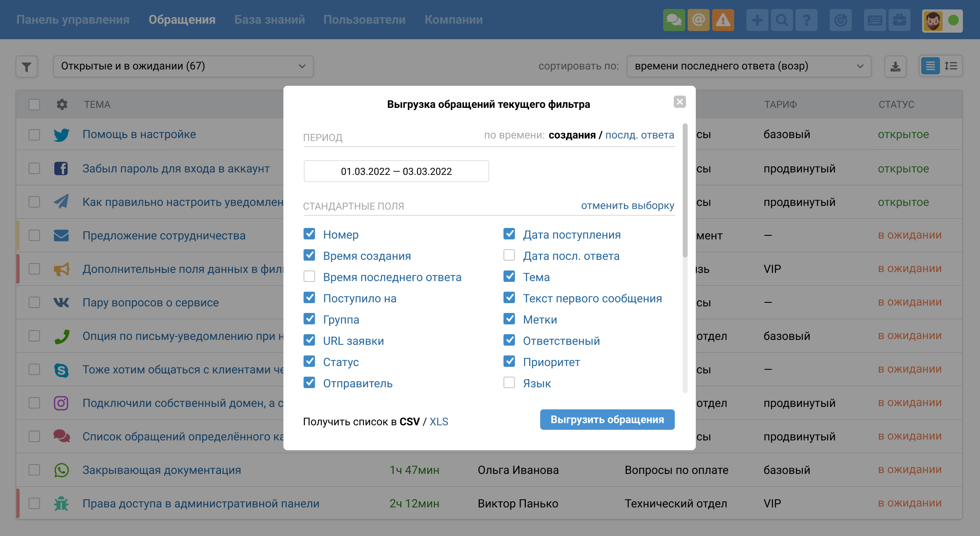This screenshot has height=536, width=980.
Task: Click the funnel filter icon
Action: (x=27, y=67)
